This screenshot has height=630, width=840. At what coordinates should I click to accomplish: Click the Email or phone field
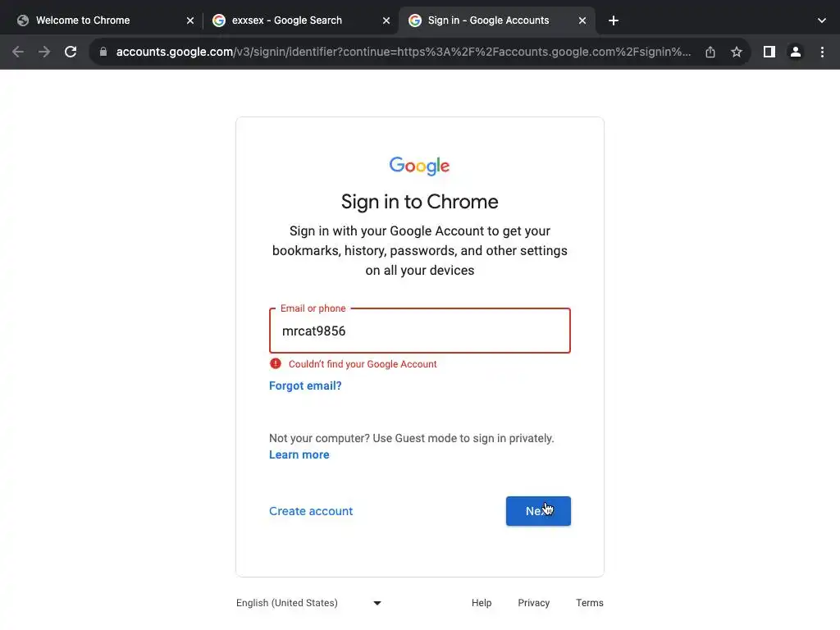[419, 331]
